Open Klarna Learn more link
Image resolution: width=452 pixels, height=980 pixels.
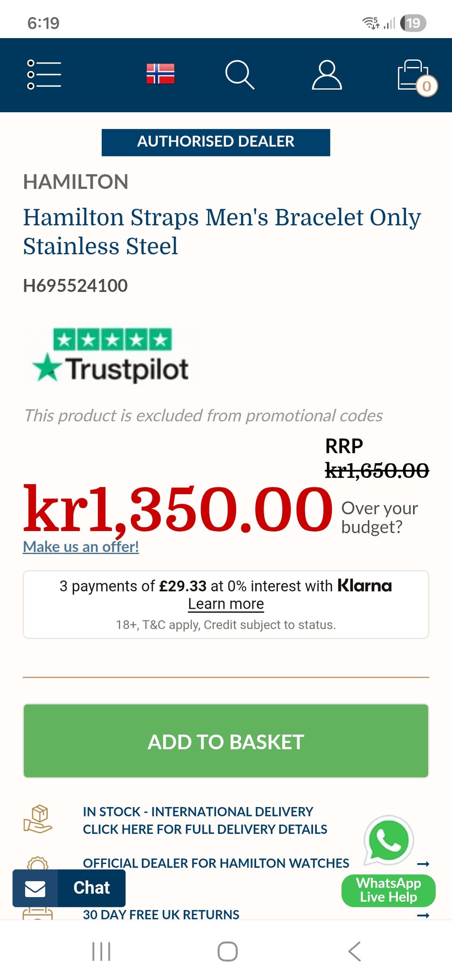pyautogui.click(x=226, y=604)
